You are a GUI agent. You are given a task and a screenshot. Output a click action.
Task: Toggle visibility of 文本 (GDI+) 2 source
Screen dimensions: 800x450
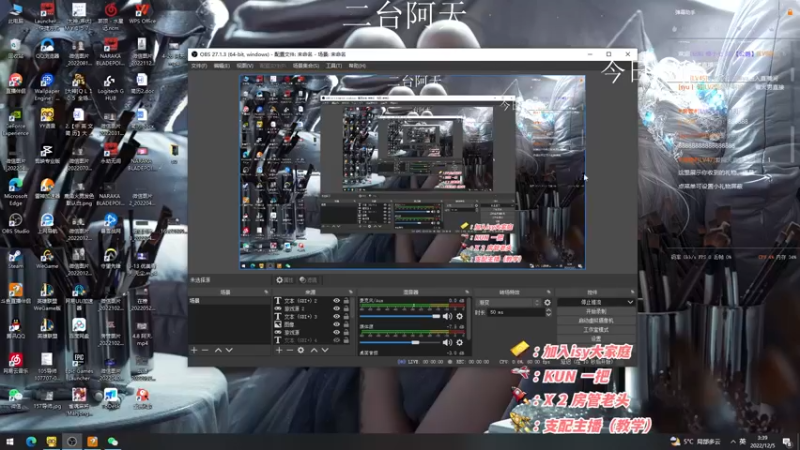click(x=336, y=301)
